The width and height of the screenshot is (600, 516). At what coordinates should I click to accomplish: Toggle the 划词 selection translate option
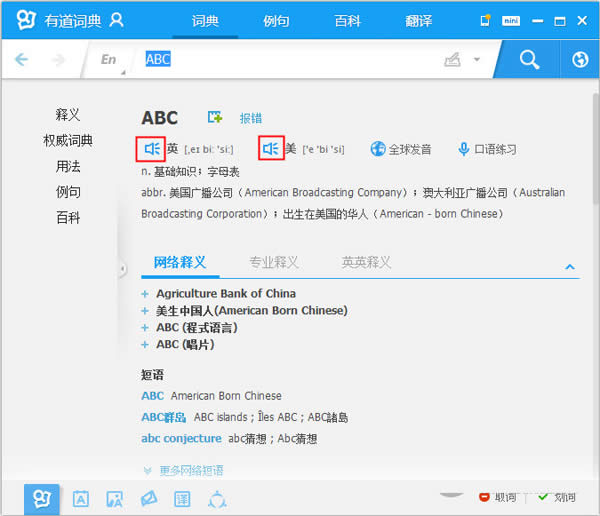point(557,497)
